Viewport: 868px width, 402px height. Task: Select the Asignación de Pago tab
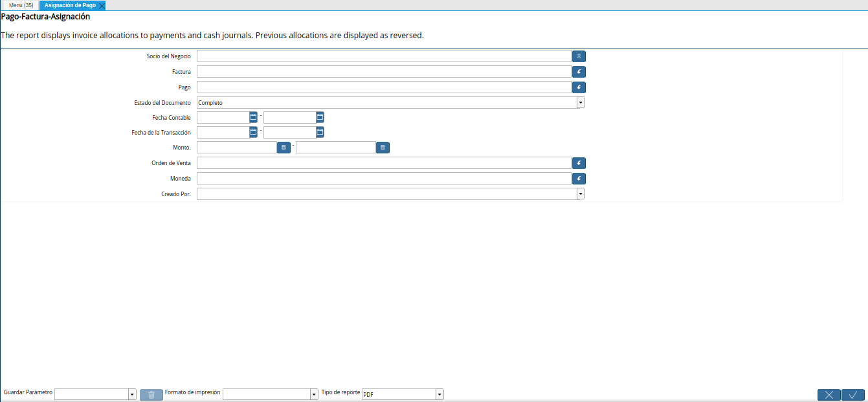(x=70, y=5)
